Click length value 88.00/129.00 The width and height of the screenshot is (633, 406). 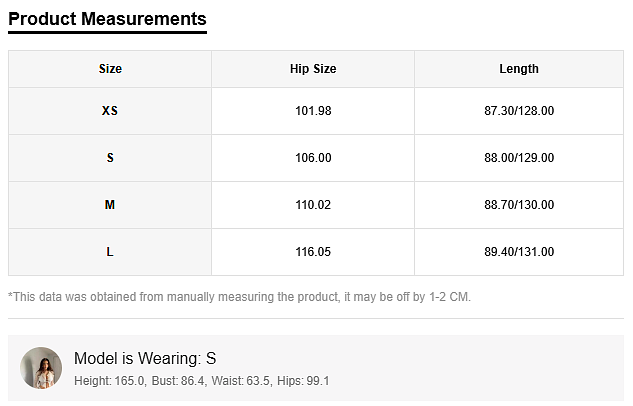518,158
